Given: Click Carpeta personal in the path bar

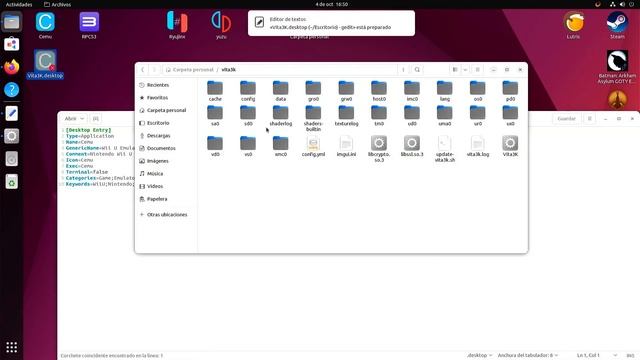Looking at the screenshot, I should point(190,70).
